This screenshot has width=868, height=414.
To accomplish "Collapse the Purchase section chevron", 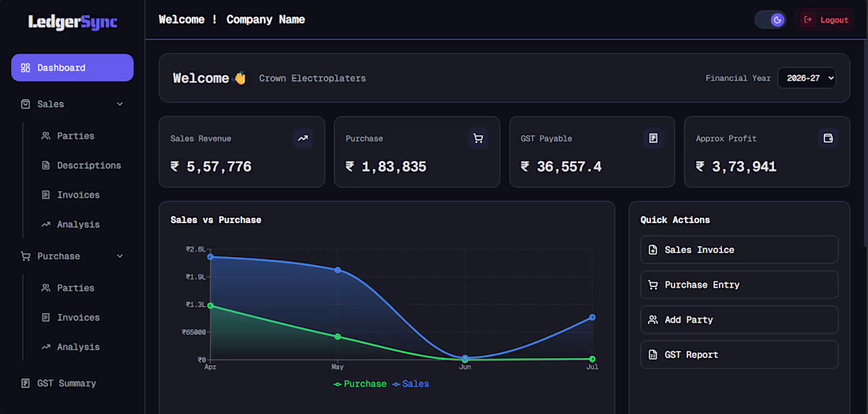I will coord(120,256).
